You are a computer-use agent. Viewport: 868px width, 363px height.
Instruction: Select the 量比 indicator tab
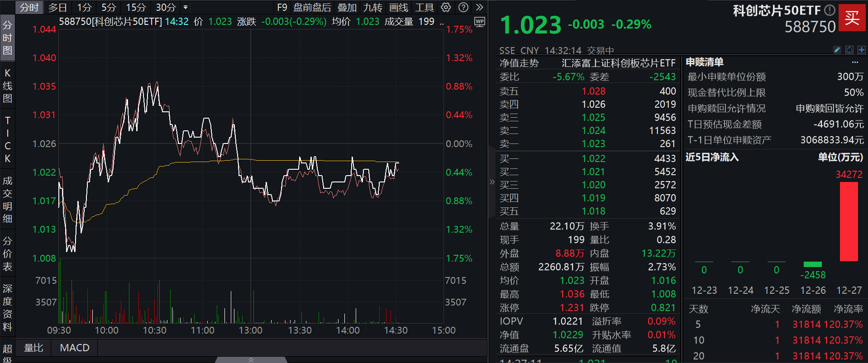point(33,348)
